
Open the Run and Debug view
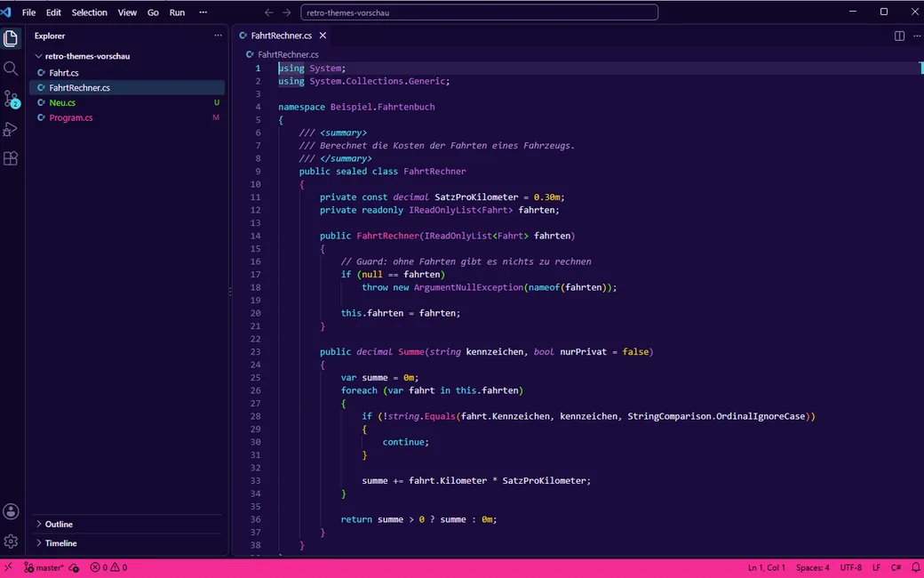(11, 129)
